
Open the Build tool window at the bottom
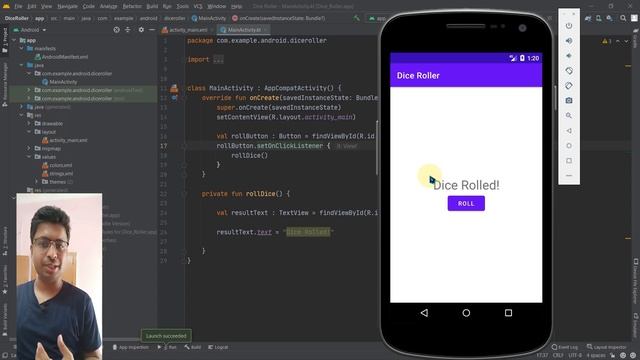[193, 347]
